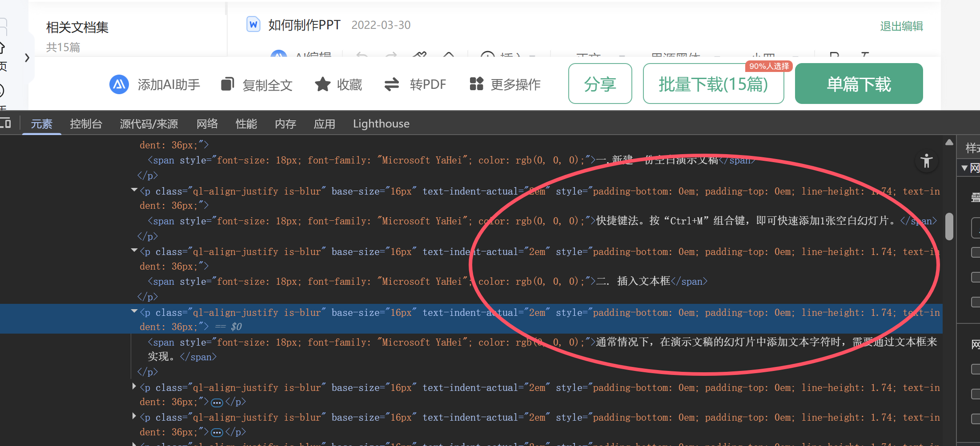Collapse the p element containing 插入文本框 span

click(134, 251)
